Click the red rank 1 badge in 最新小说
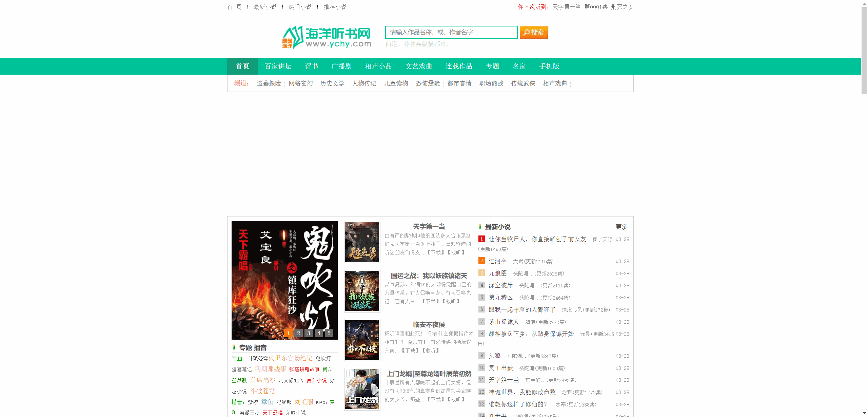The image size is (868, 417). 482,239
